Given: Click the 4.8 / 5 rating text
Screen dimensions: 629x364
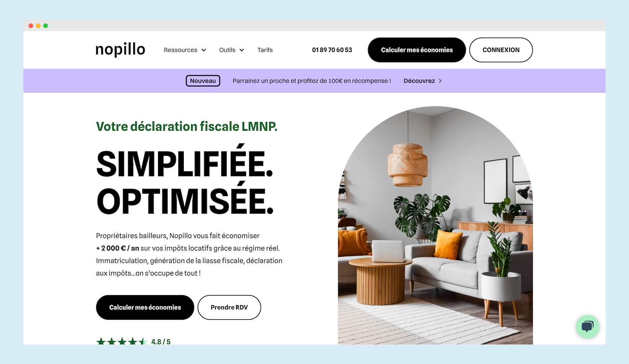Looking at the screenshot, I should (x=161, y=341).
